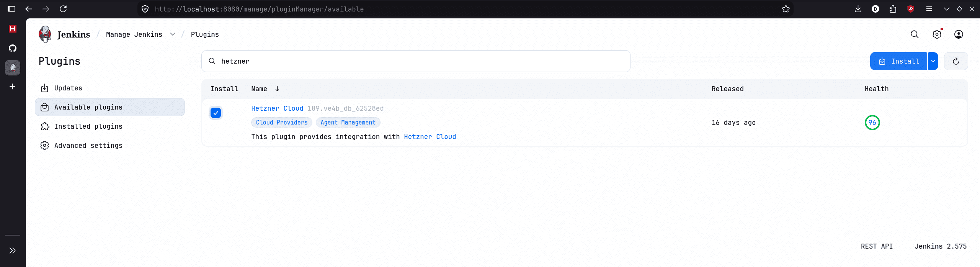Click the Plugins breadcrumb
This screenshot has height=267, width=980.
[205, 34]
